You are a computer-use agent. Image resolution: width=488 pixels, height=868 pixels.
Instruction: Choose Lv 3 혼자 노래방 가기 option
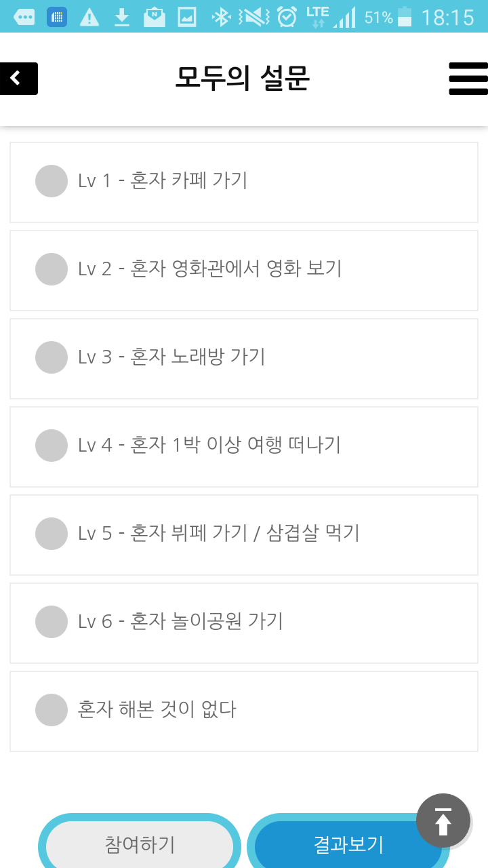point(244,359)
